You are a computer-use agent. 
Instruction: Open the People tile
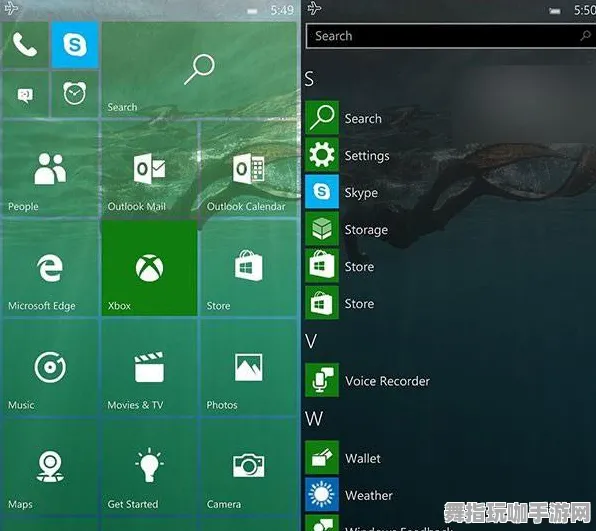50,169
